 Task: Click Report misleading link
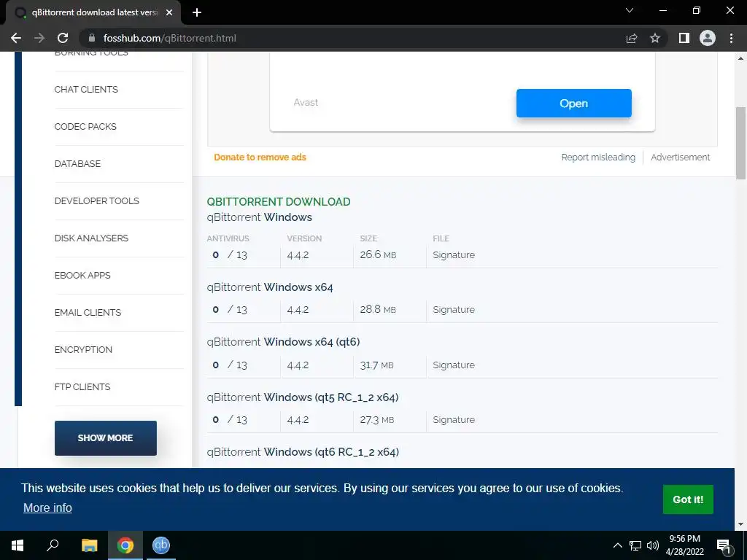pyautogui.click(x=598, y=157)
